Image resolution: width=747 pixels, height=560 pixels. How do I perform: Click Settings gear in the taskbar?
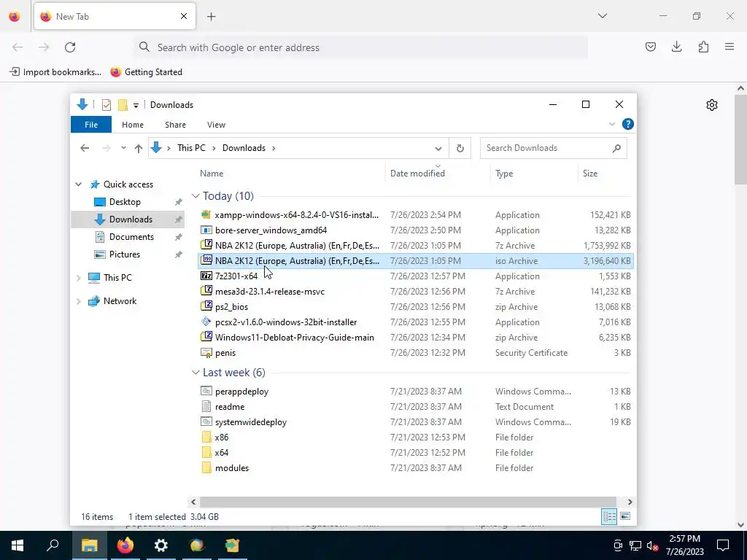tap(161, 545)
